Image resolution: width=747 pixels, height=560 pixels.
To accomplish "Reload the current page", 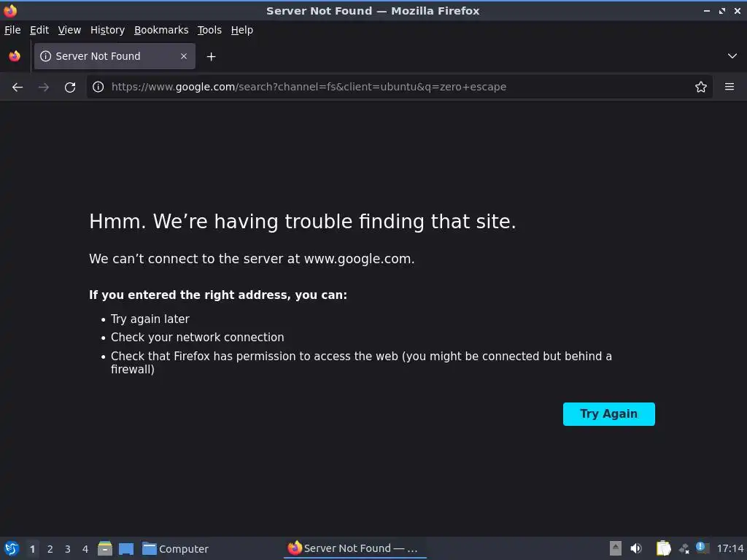I will click(70, 87).
